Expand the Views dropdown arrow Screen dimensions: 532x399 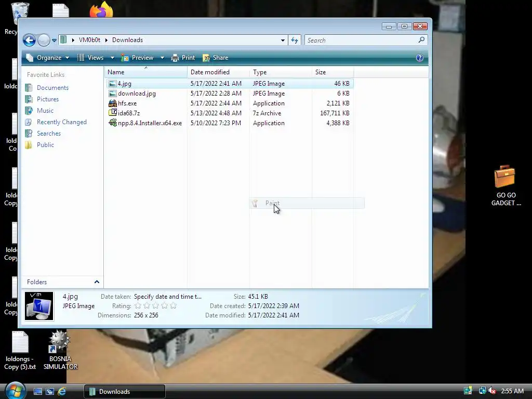(112, 58)
